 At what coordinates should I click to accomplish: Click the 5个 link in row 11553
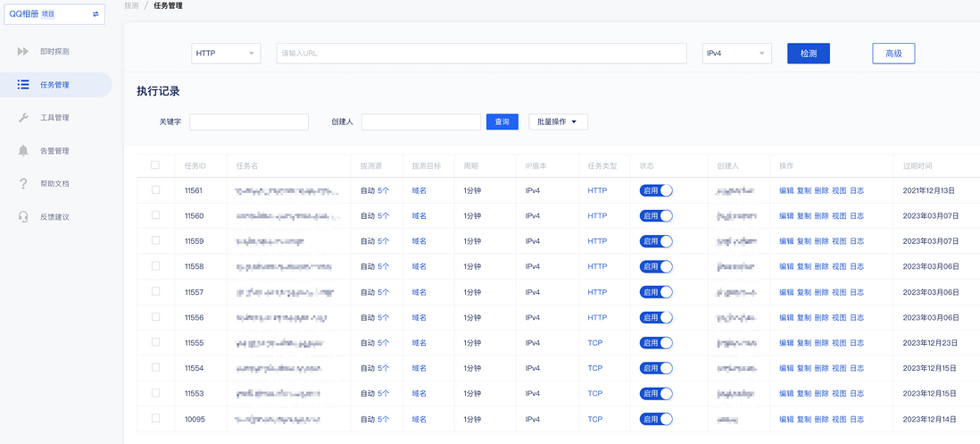tap(383, 393)
